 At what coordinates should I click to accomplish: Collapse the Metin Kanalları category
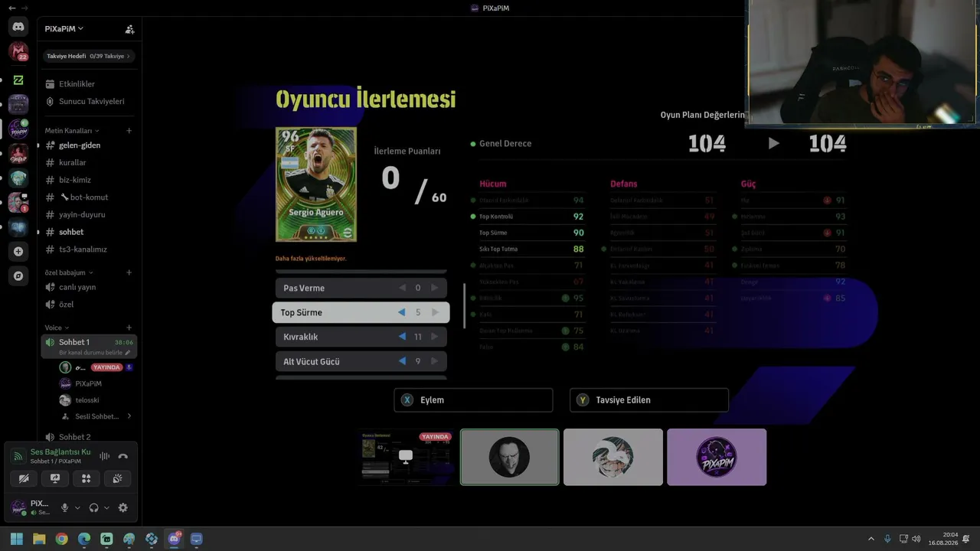pyautogui.click(x=72, y=131)
